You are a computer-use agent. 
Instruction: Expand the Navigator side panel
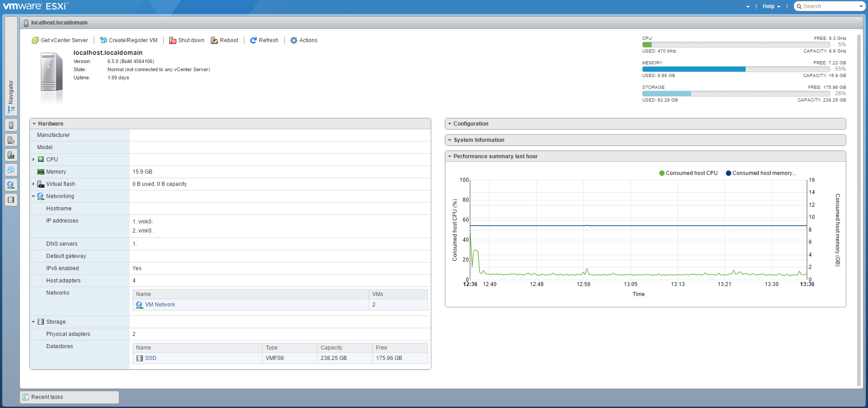[x=11, y=96]
